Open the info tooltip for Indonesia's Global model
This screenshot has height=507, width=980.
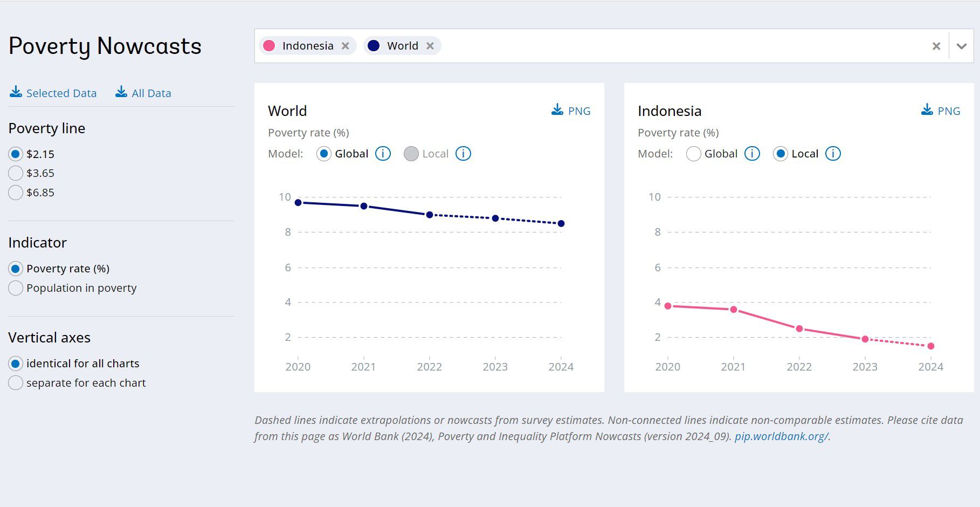(x=751, y=153)
